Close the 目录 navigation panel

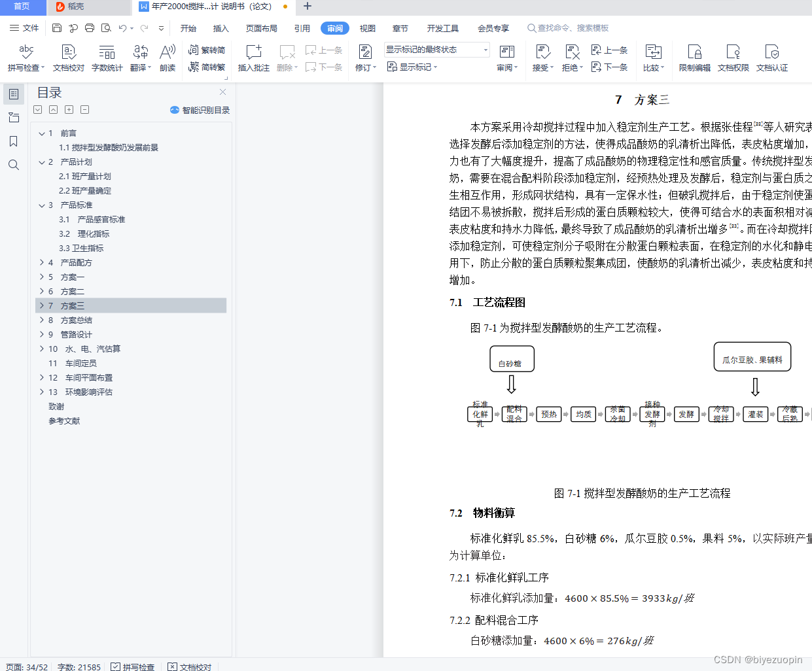pos(222,92)
